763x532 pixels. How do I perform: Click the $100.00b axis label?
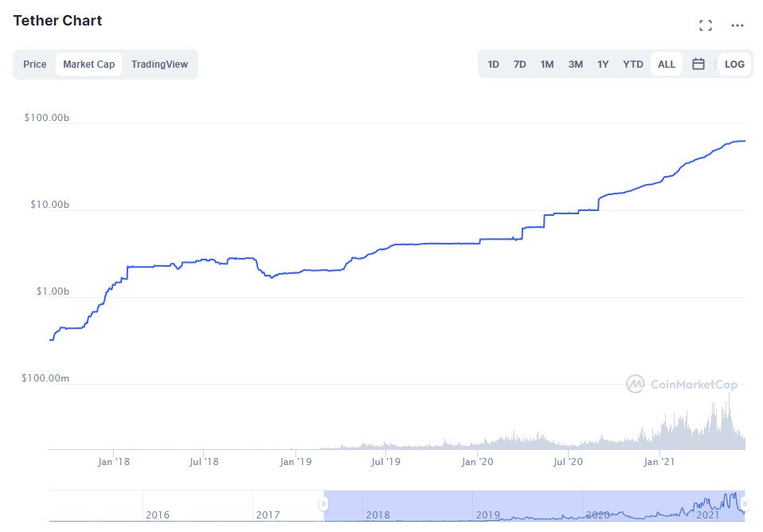[x=47, y=118]
